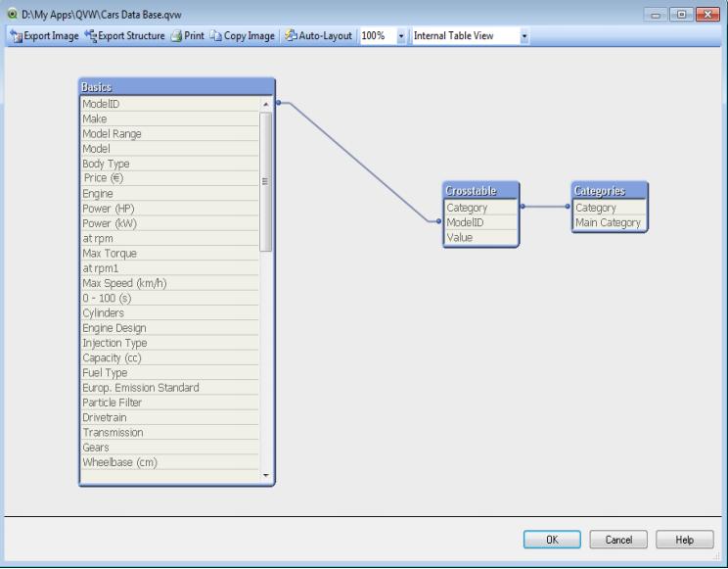Open the Help button
Image resolution: width=728 pixels, height=569 pixels.
684,540
